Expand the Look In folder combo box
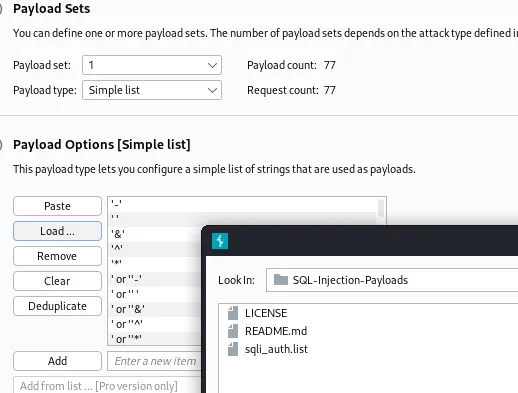The width and height of the screenshot is (518, 393). pyautogui.click(x=392, y=280)
